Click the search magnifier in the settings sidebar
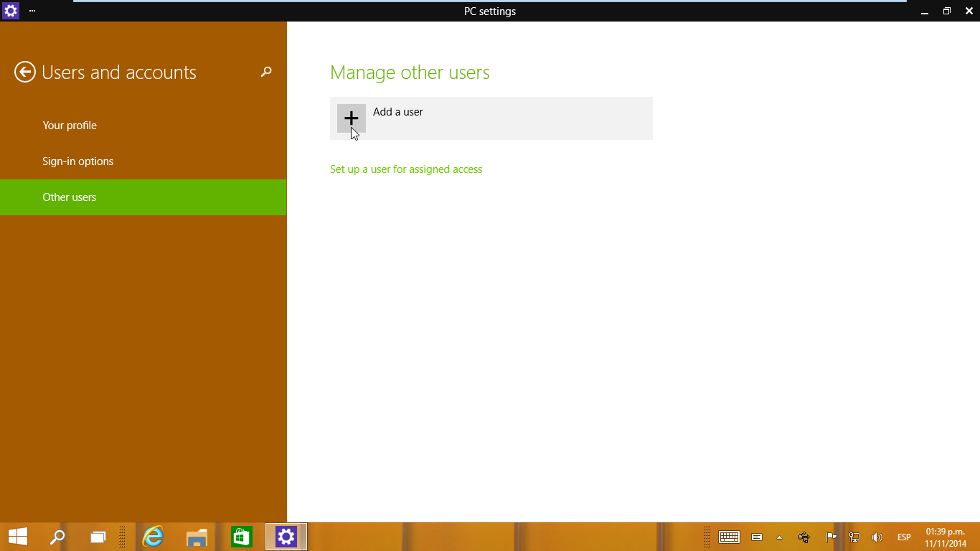 [x=266, y=72]
